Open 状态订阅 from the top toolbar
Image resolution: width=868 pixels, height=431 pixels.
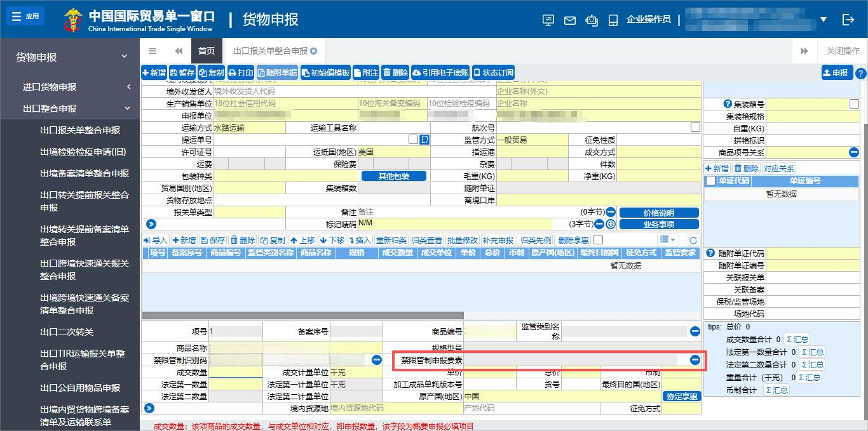494,72
